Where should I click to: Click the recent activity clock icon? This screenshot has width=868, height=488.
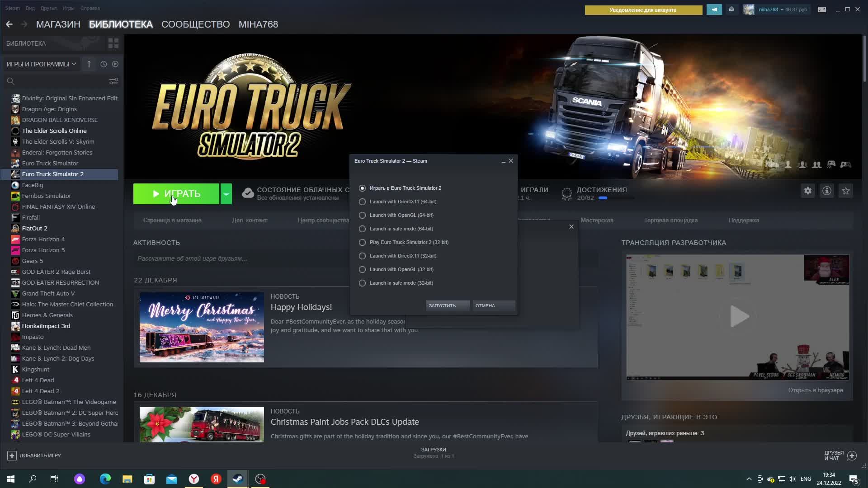tap(104, 64)
